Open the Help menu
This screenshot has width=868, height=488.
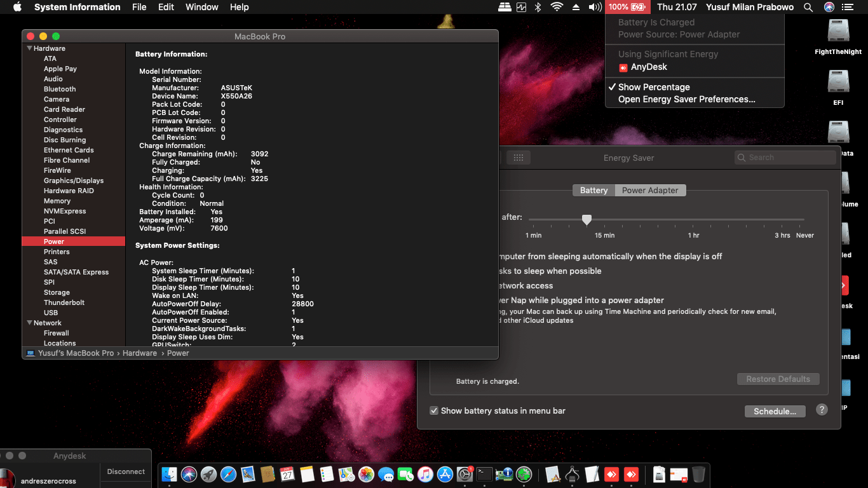(239, 7)
